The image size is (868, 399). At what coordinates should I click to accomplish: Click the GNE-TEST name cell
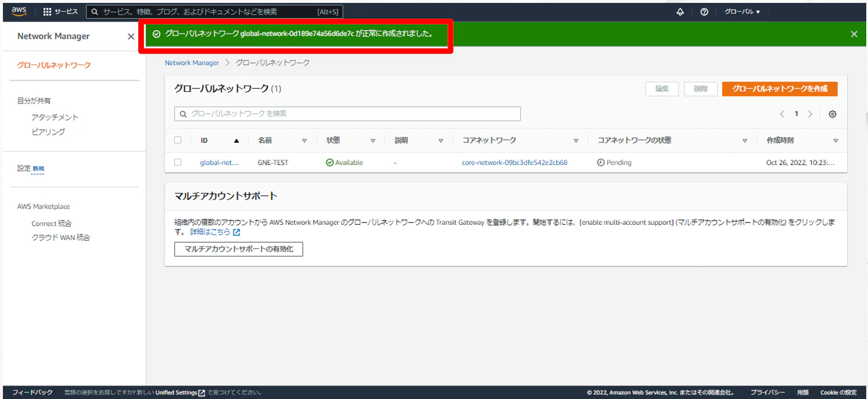273,163
